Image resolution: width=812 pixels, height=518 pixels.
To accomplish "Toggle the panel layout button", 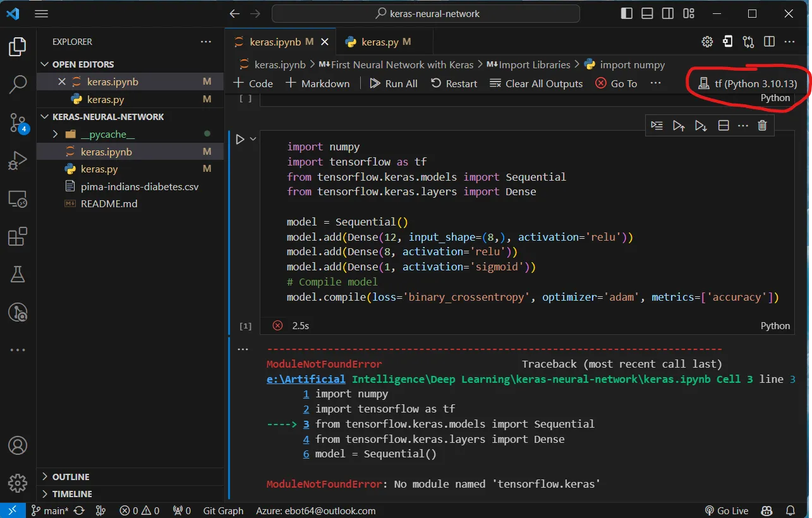I will (x=647, y=13).
